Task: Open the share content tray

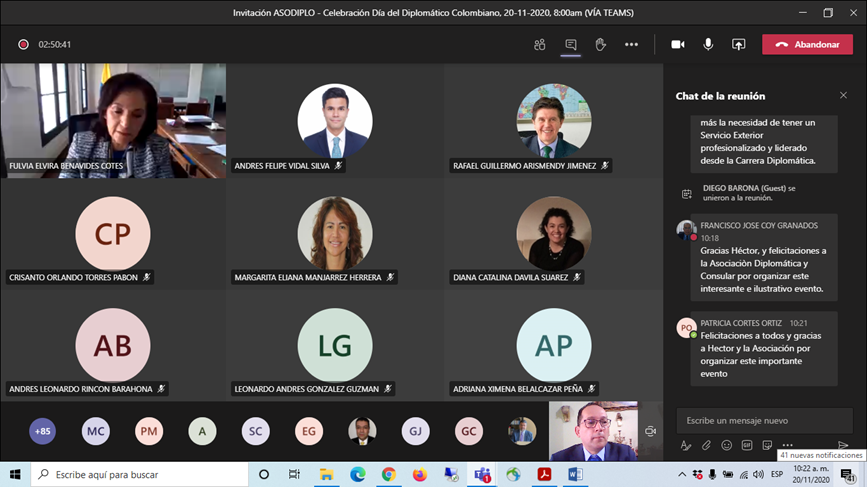Action: pyautogui.click(x=739, y=45)
